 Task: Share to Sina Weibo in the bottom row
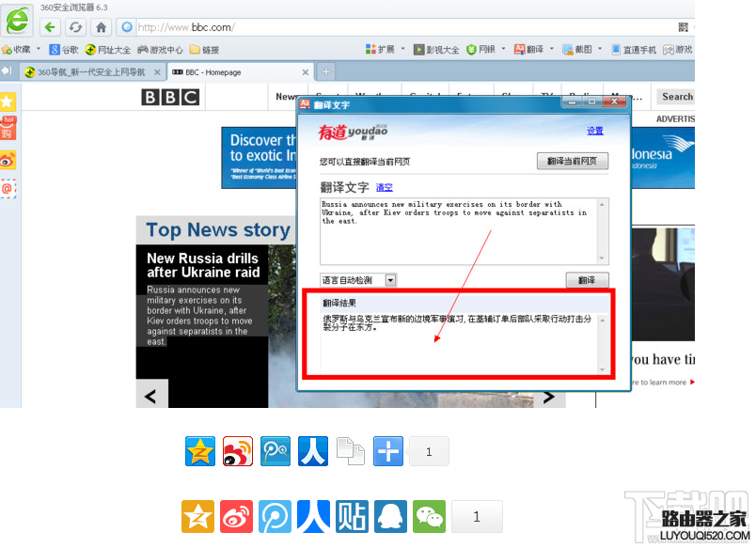236,516
